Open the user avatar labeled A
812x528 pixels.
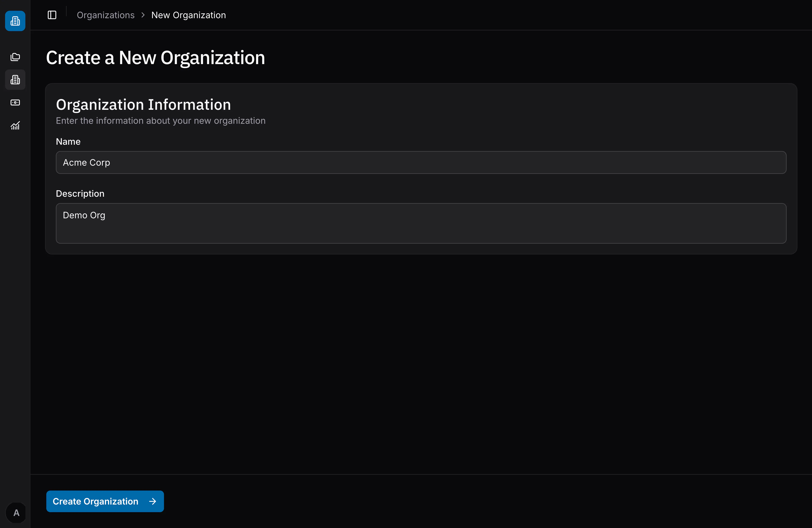point(16,512)
